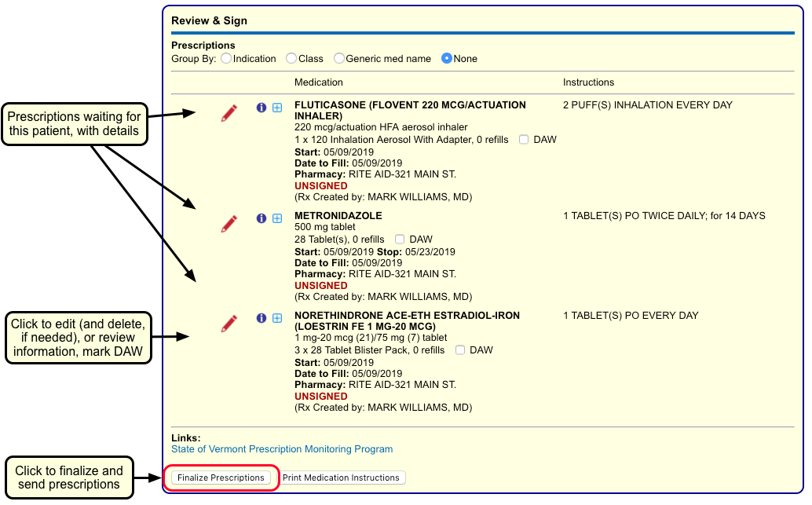The image size is (812, 505).
Task: Open the info icon for Norethindrone
Action: (262, 318)
